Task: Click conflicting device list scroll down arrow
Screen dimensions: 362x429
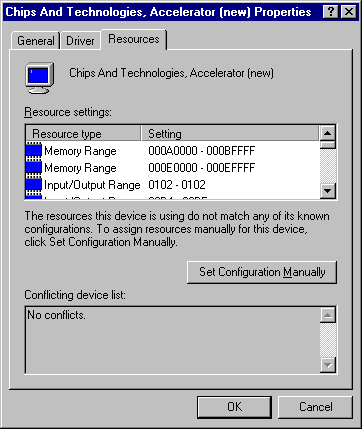Action: coord(327,365)
